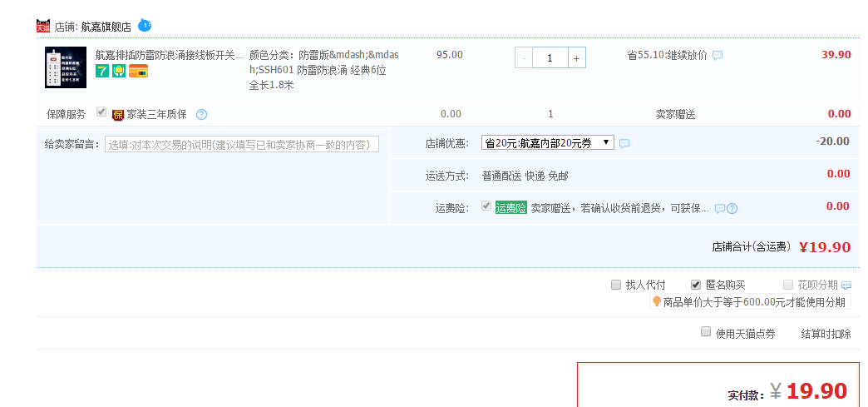Click the quantity input field showing 1
868x407 pixels.
pos(550,57)
